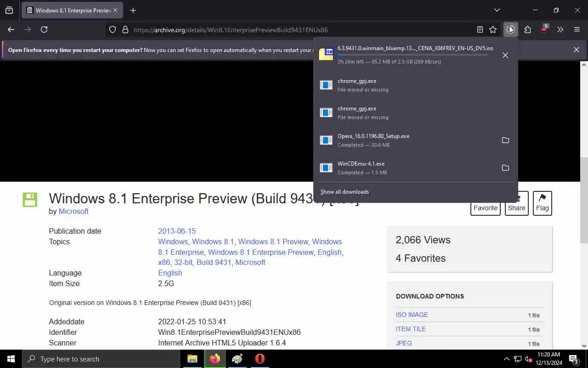Click the Downloads toolbar button

pos(510,29)
